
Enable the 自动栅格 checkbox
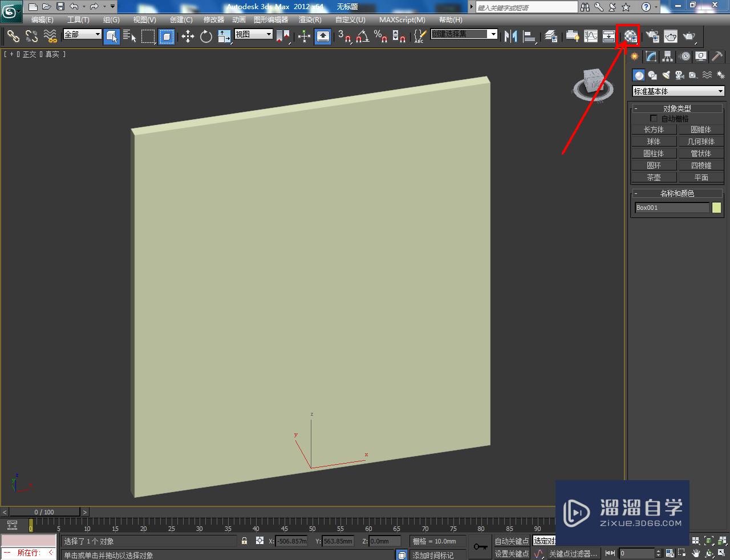tap(654, 119)
